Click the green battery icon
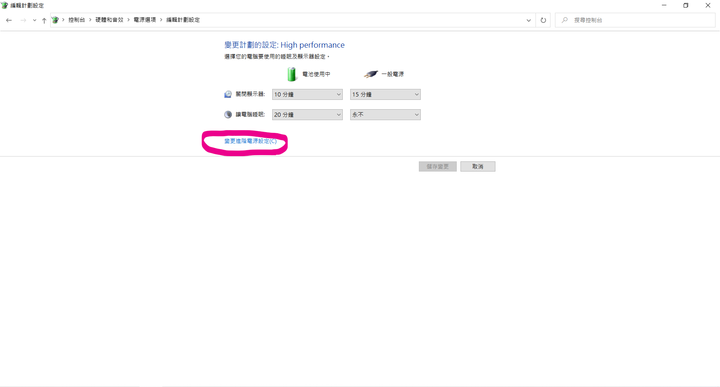 click(292, 74)
